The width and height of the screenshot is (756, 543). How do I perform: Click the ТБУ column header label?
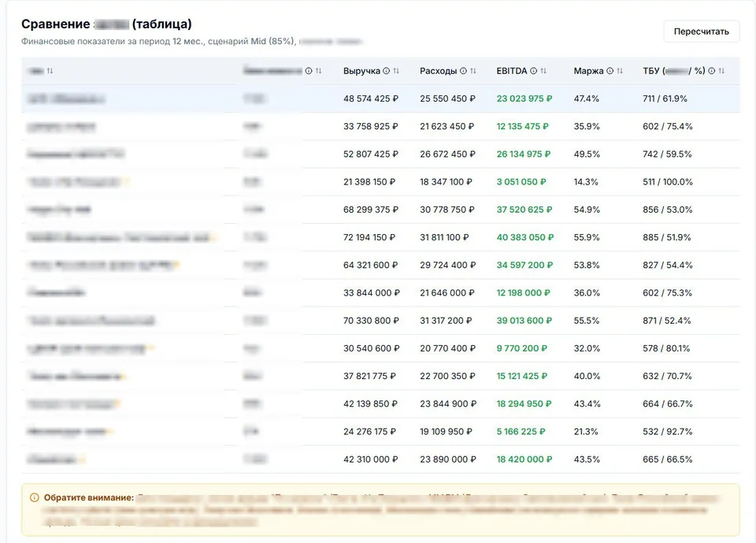point(674,71)
